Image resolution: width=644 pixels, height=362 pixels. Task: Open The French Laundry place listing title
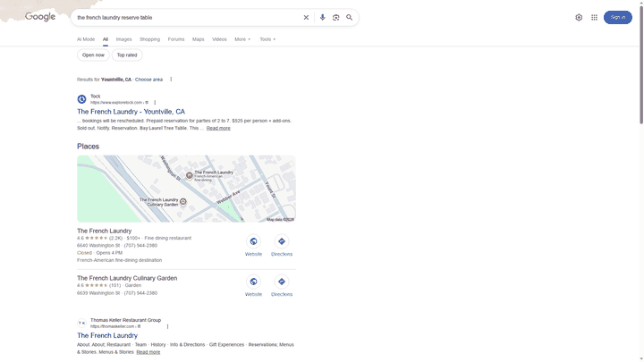click(105, 232)
